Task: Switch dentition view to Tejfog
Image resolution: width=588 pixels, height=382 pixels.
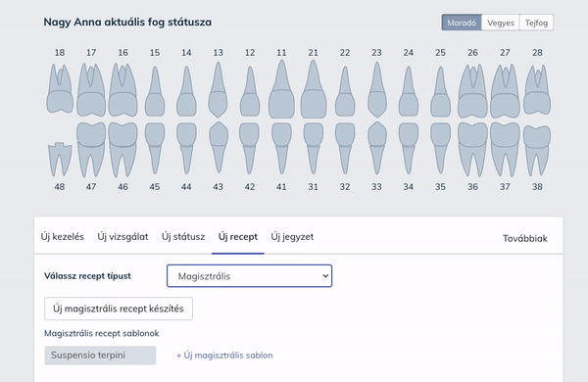Action: [x=536, y=23]
